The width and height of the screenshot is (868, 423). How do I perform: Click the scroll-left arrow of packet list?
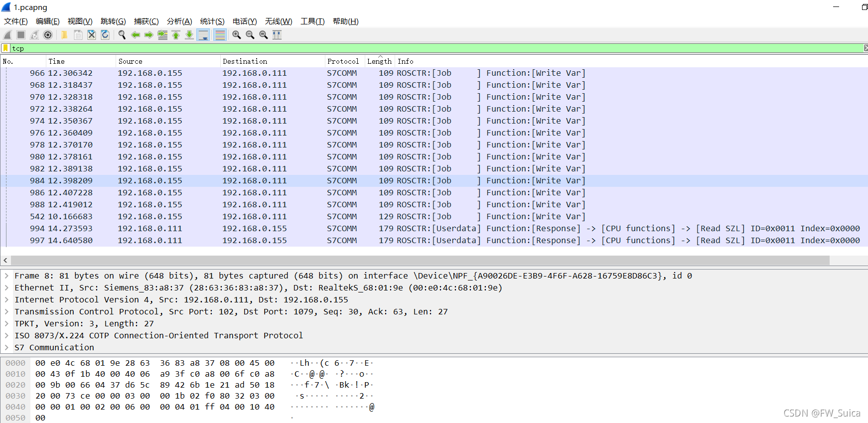(5, 261)
